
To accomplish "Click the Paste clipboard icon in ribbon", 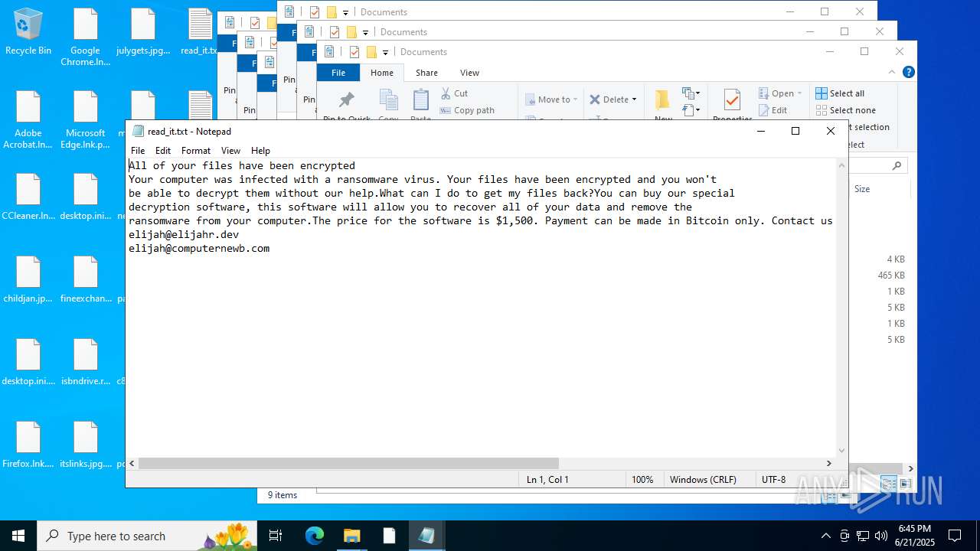I will (x=421, y=100).
